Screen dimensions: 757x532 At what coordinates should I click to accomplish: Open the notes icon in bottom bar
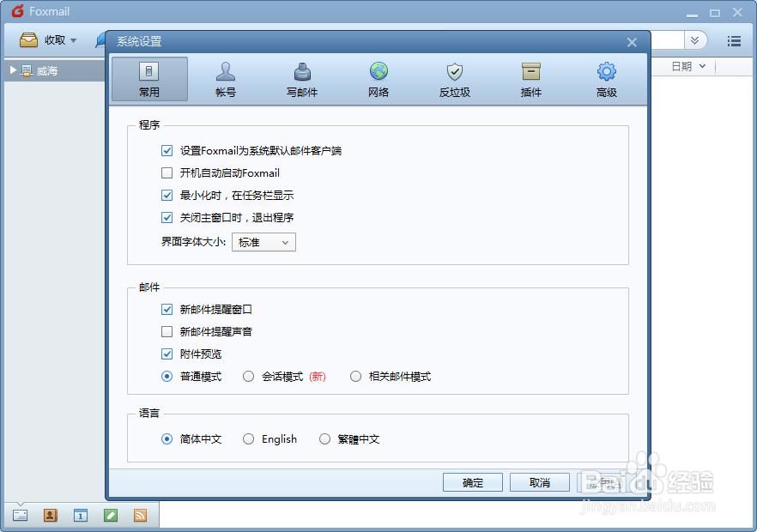(111, 515)
